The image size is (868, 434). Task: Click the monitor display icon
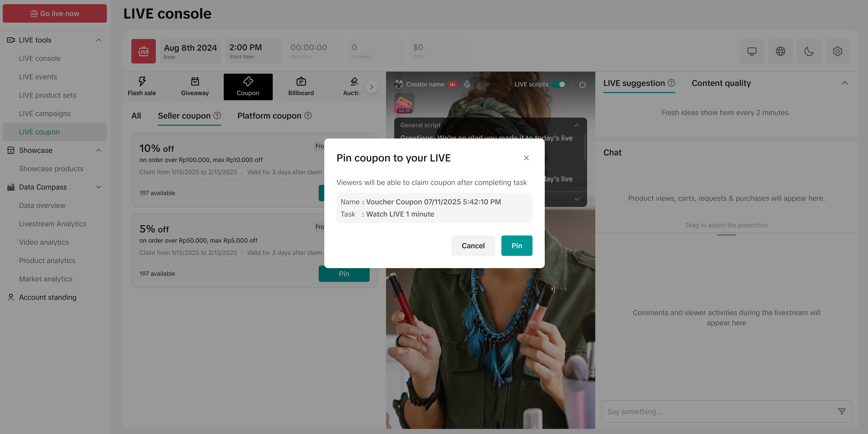pos(752,51)
